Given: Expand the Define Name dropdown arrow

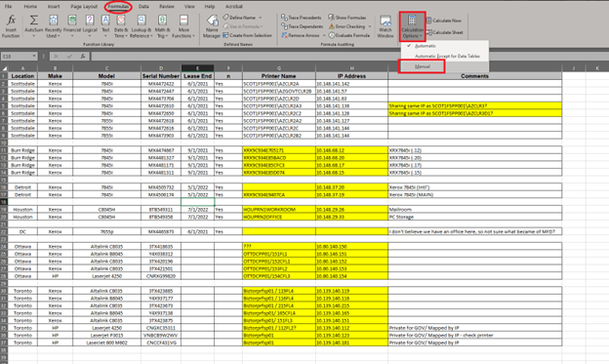Looking at the screenshot, I should 261,18.
